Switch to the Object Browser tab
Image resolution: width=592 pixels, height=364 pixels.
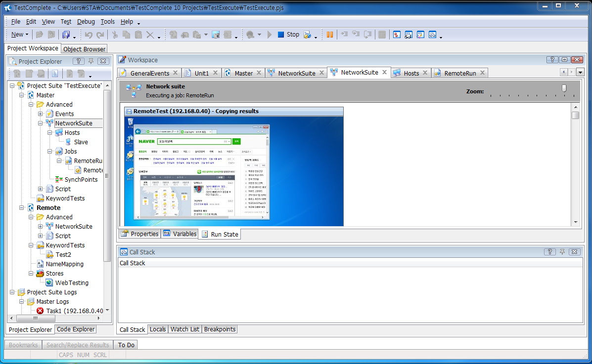pos(84,49)
